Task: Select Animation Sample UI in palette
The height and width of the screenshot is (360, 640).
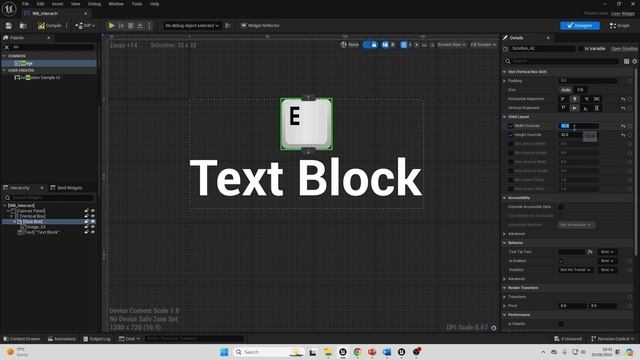Action: pyautogui.click(x=40, y=78)
